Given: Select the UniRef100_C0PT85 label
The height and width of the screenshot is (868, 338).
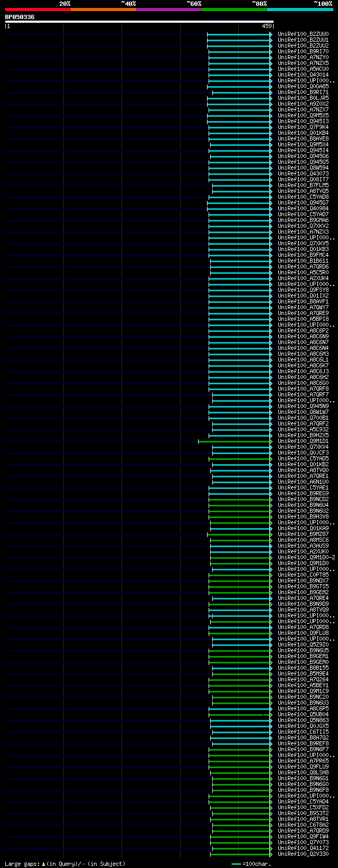Looking at the screenshot, I should tap(303, 575).
